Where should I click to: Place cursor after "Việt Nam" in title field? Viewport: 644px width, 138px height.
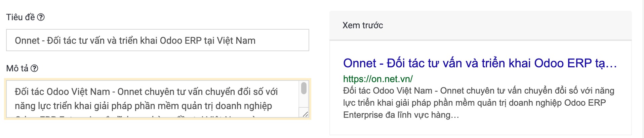256,40
